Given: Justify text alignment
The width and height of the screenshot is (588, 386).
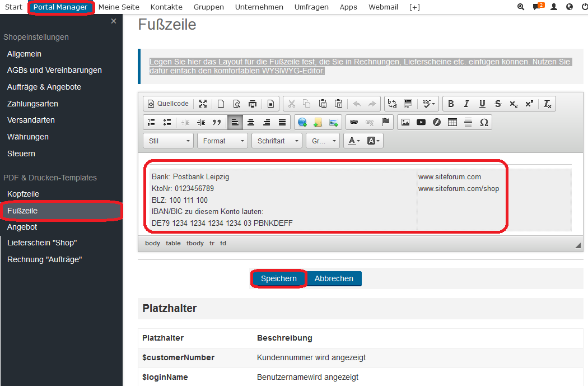Looking at the screenshot, I should pyautogui.click(x=282, y=122).
